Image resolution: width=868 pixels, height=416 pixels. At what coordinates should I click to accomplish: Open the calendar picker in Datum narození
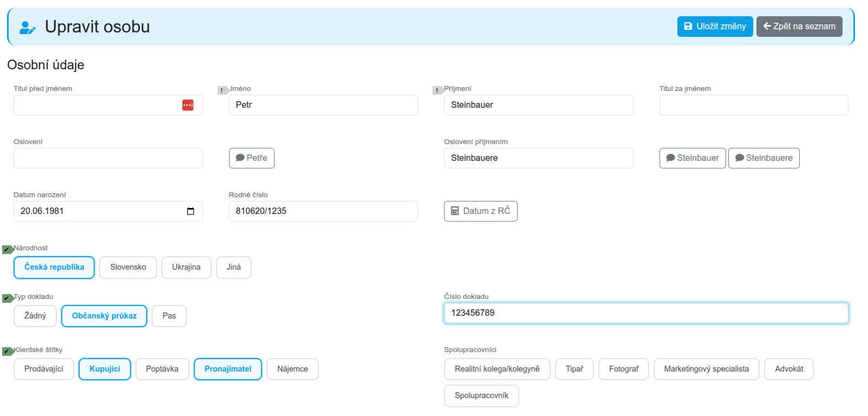pyautogui.click(x=191, y=211)
